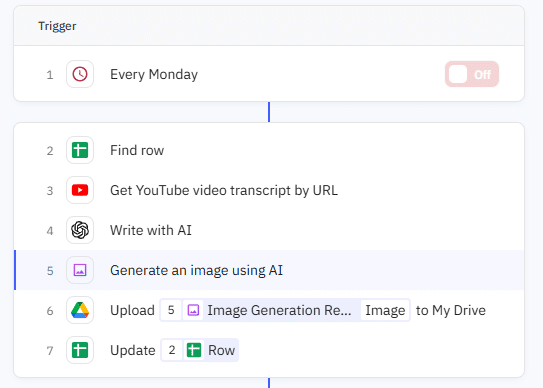This screenshot has height=388, width=543.
Task: Click the Image field tag in step 6
Action: (x=385, y=310)
